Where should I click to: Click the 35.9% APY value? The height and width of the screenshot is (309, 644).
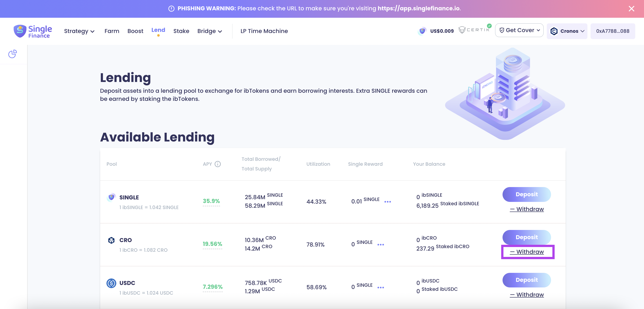[211, 201]
